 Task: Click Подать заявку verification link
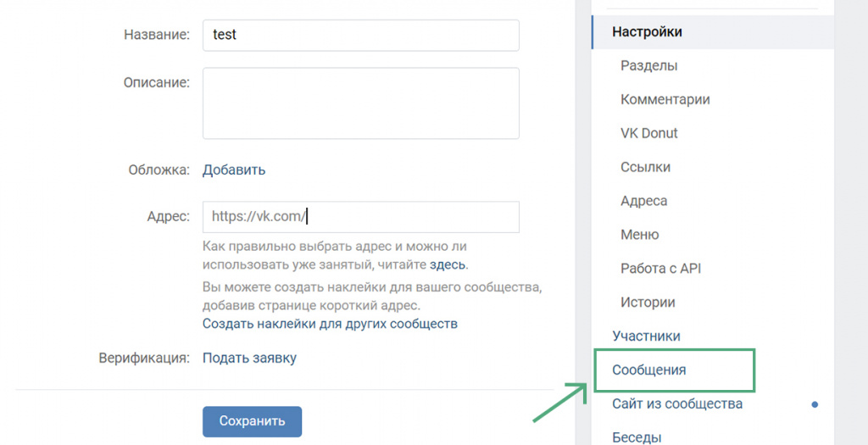click(249, 358)
